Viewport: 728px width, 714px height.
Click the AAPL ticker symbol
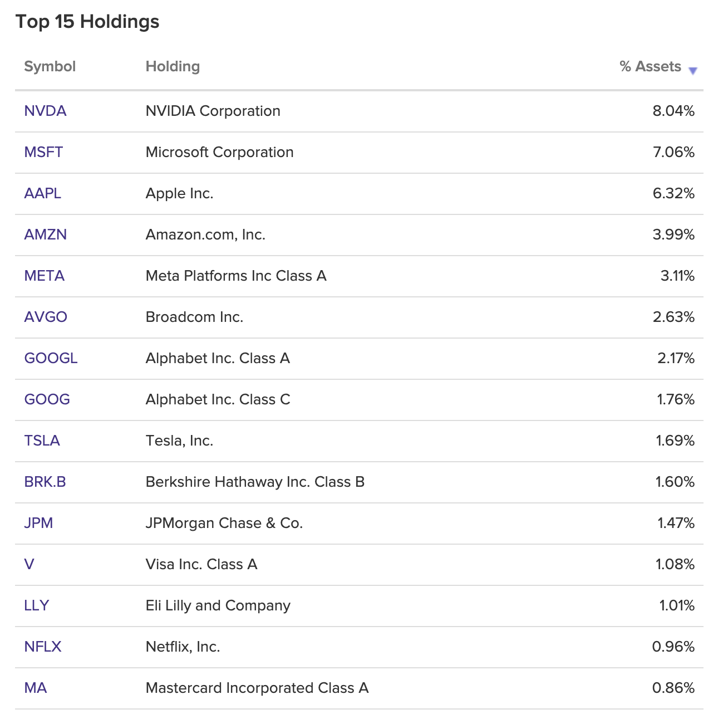42,193
